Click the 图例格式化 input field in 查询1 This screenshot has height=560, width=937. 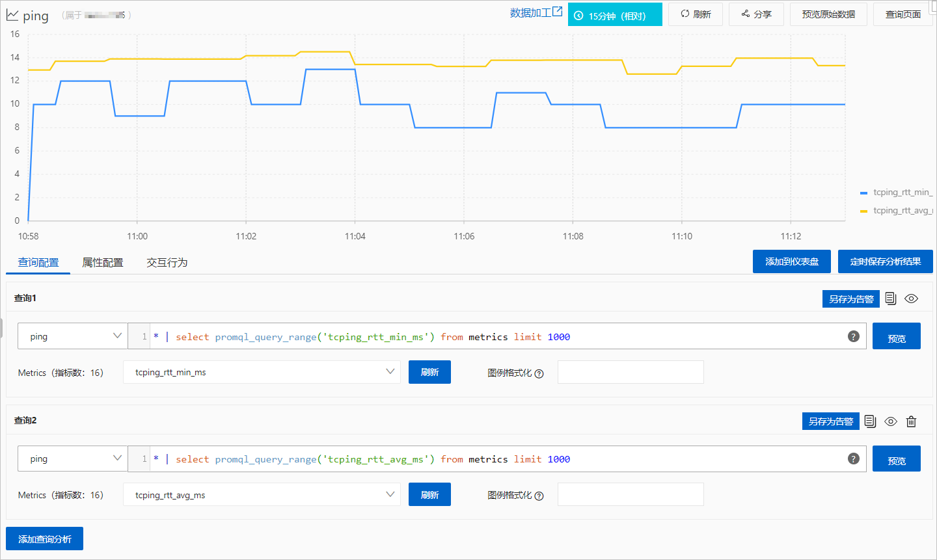tap(631, 372)
